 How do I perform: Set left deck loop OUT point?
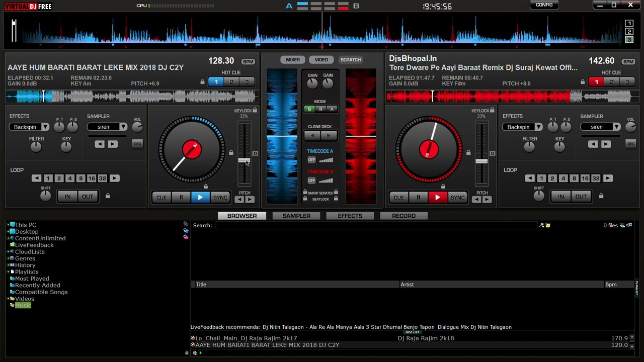click(88, 197)
